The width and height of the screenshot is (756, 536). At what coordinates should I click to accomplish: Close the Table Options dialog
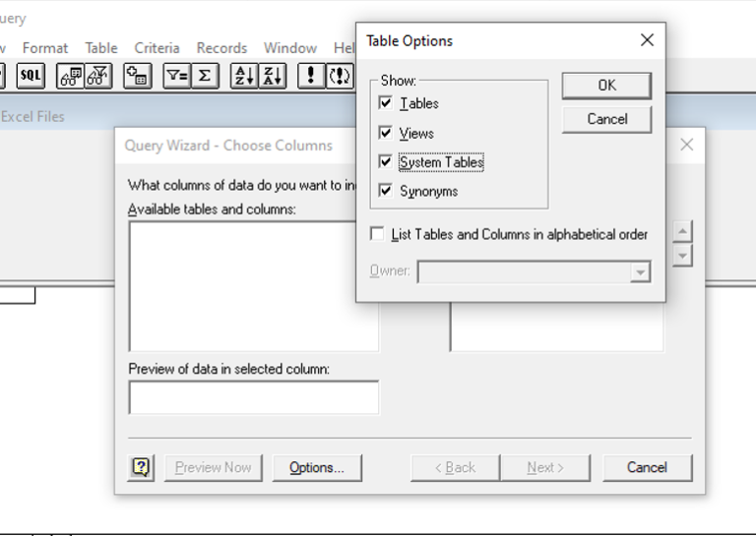tap(647, 40)
